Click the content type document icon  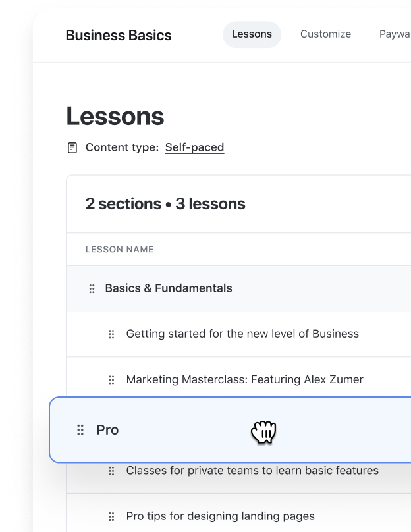[x=72, y=147]
